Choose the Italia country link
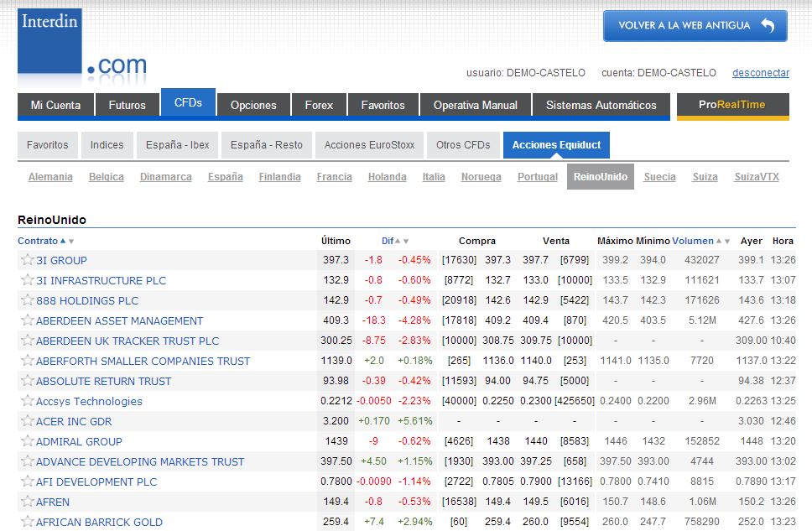Image resolution: width=812 pixels, height=531 pixels. pyautogui.click(x=434, y=177)
